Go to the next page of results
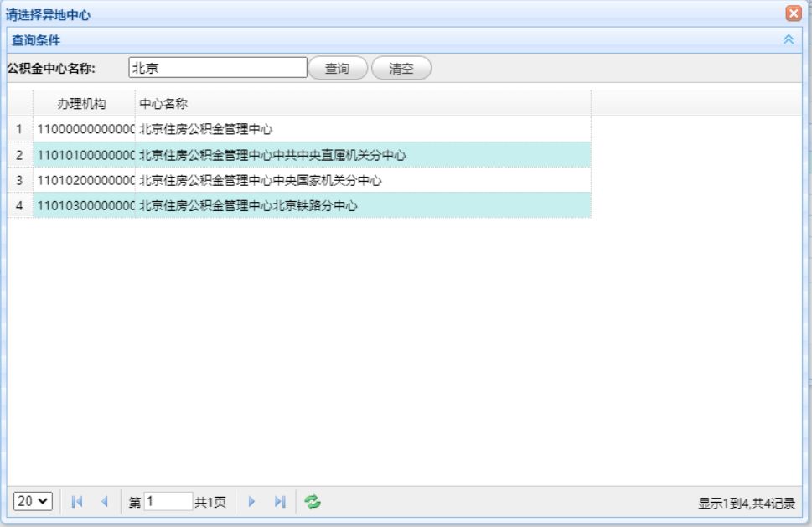Viewport: 812px width, 527px height. click(x=251, y=501)
